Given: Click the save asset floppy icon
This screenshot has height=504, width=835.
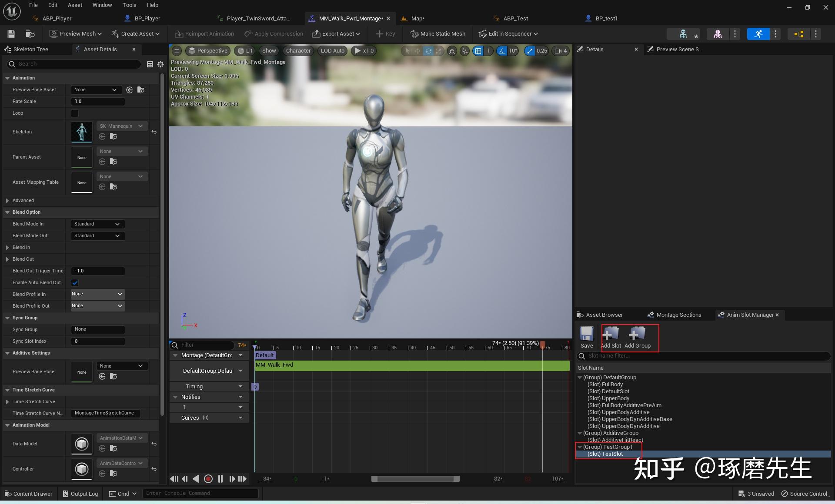Looking at the screenshot, I should [x=11, y=34].
